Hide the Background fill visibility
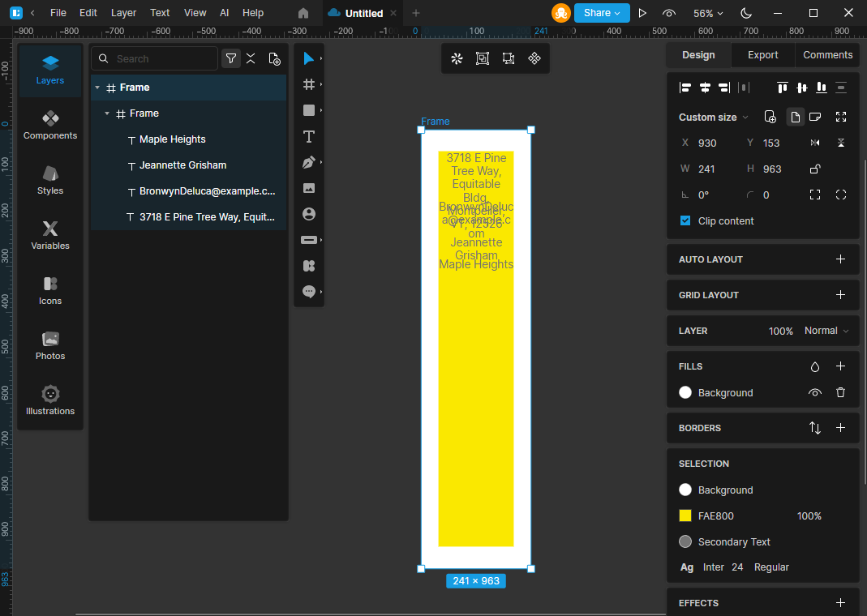This screenshot has width=867, height=616. point(815,393)
